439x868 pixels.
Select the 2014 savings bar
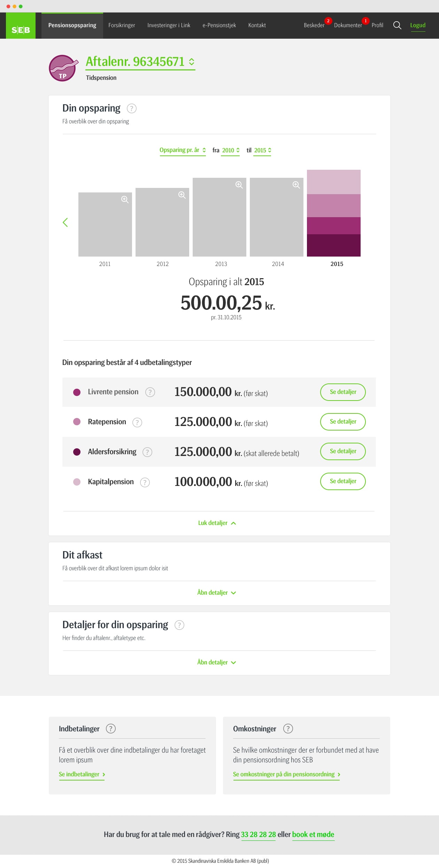pyautogui.click(x=277, y=217)
